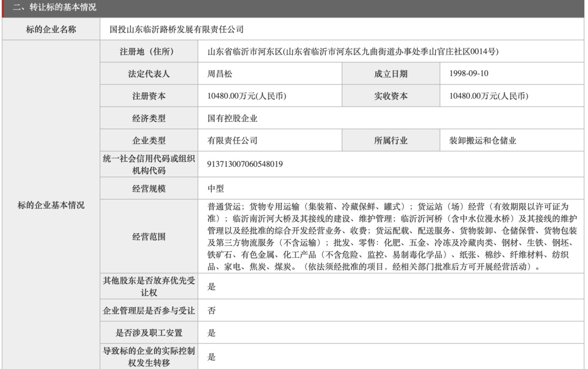This screenshot has height=369, width=588.
Task: Select the 实收资本 value 10480.00万元(人民币)
Action: pos(488,96)
